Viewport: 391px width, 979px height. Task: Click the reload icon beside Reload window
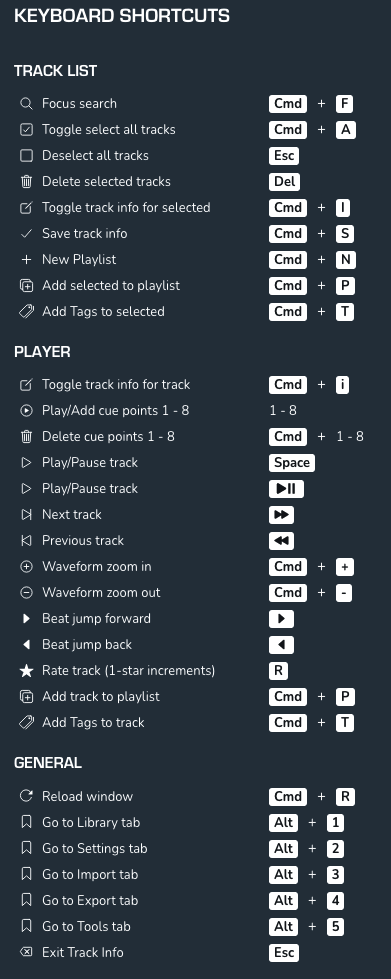pos(26,796)
